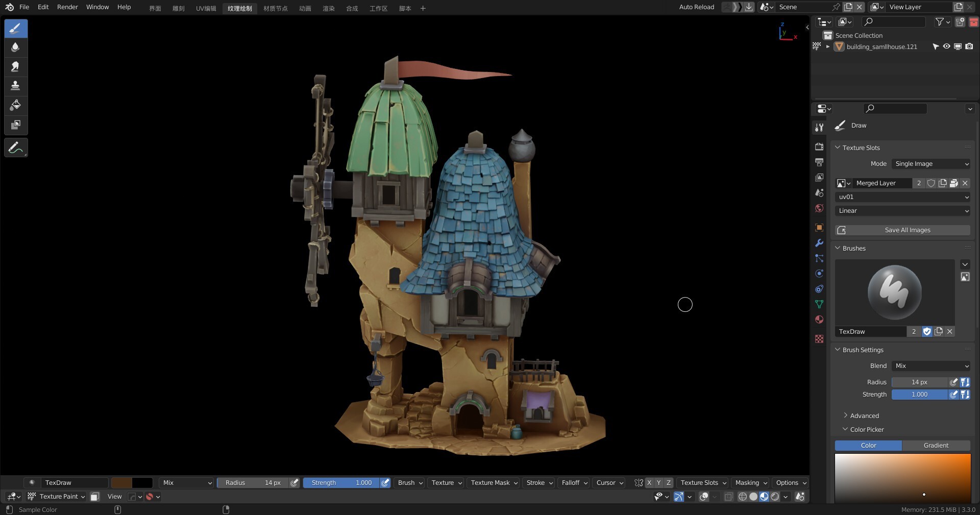
Task: Select the Draw brush tool
Action: click(16, 29)
